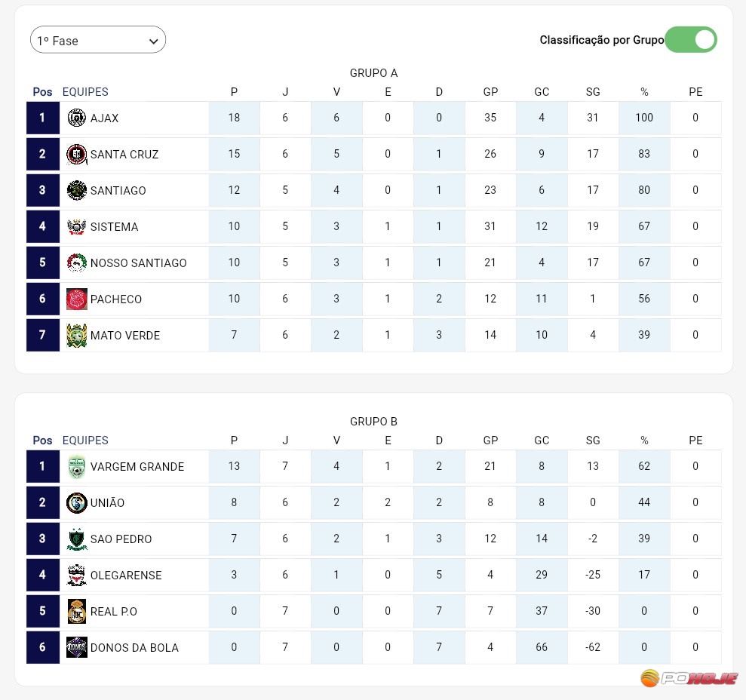
Task: Click the Real P.O team crest
Action: (77, 611)
